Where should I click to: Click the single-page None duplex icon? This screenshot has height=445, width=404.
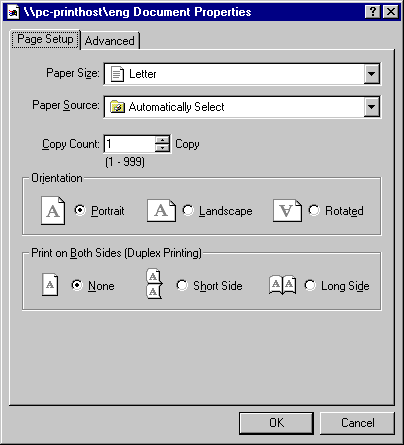[50, 285]
